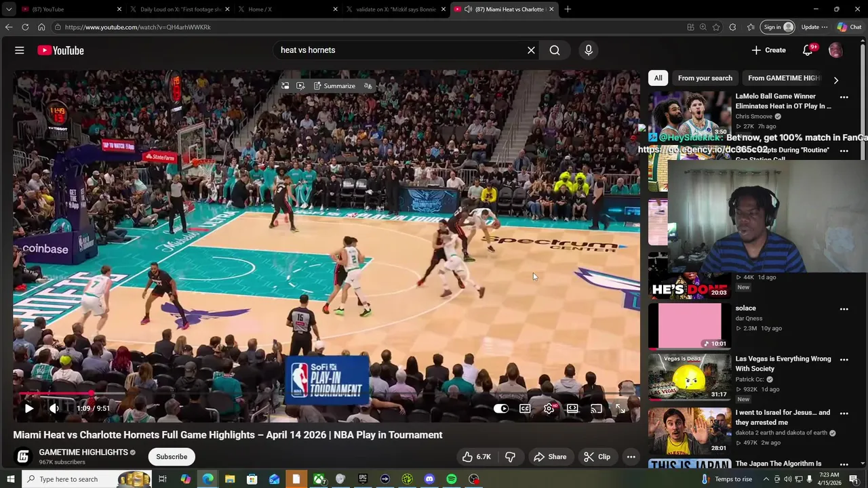Enter fullscreen video mode
The width and height of the screenshot is (868, 488).
point(620,409)
